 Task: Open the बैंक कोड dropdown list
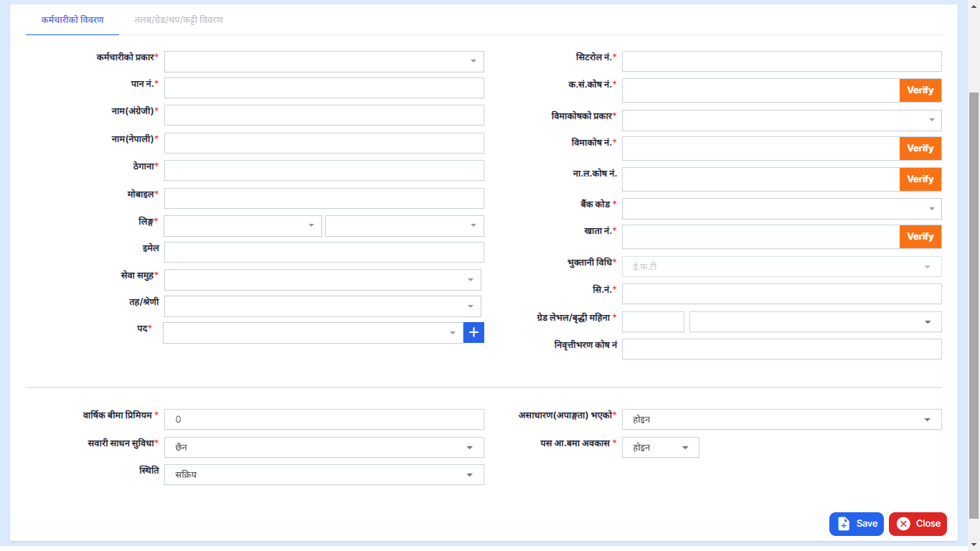pos(781,209)
